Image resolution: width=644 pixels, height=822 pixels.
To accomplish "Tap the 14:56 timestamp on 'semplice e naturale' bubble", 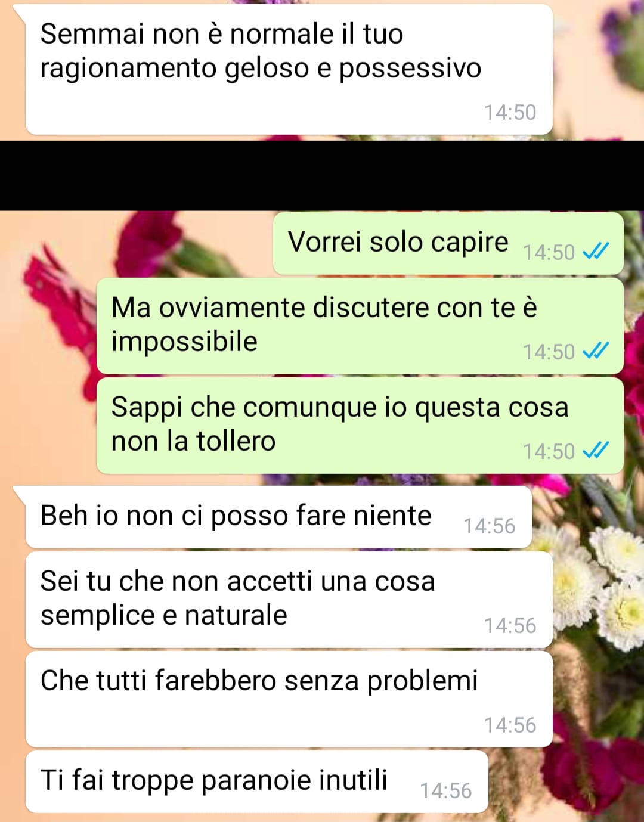I will [510, 625].
